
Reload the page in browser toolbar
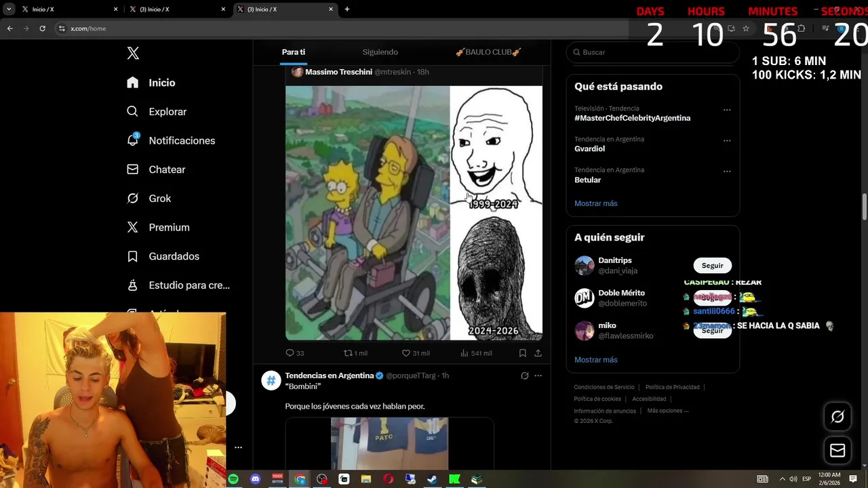pyautogui.click(x=42, y=28)
